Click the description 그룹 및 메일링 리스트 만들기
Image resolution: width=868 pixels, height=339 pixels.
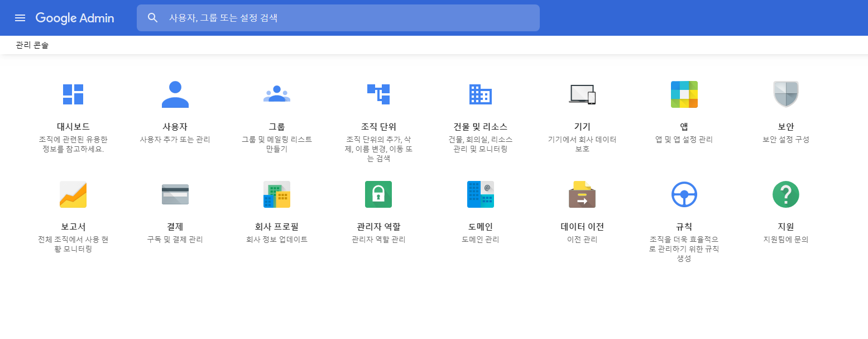277,145
